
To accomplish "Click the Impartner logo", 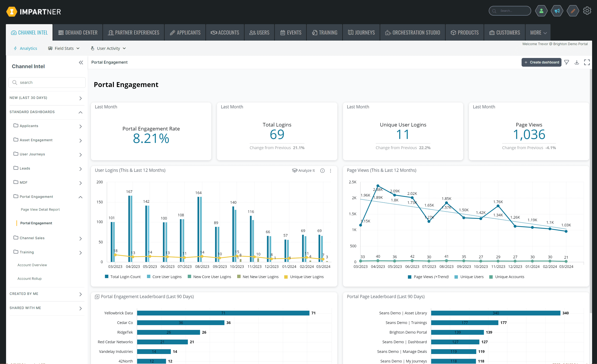I will point(33,12).
